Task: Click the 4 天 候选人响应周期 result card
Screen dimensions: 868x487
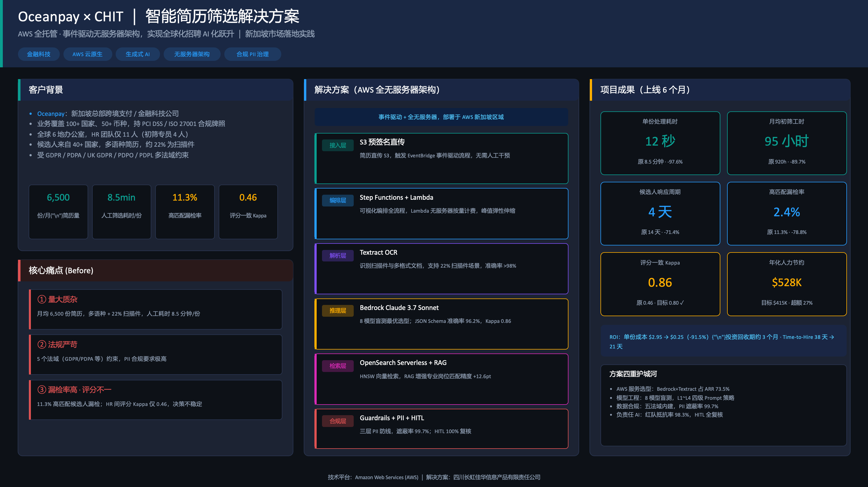Action: point(660,213)
